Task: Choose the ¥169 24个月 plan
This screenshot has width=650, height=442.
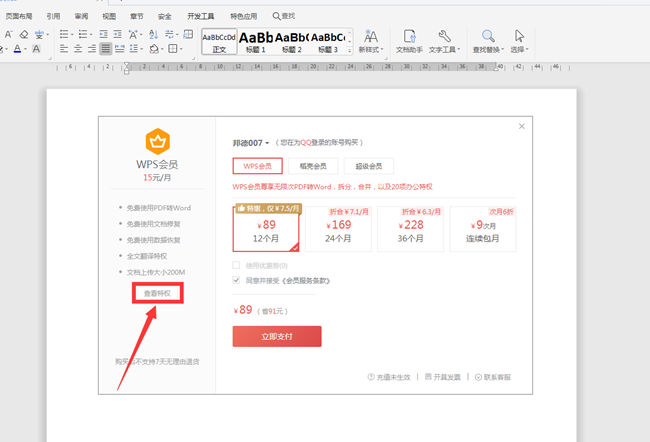Action: 338,229
